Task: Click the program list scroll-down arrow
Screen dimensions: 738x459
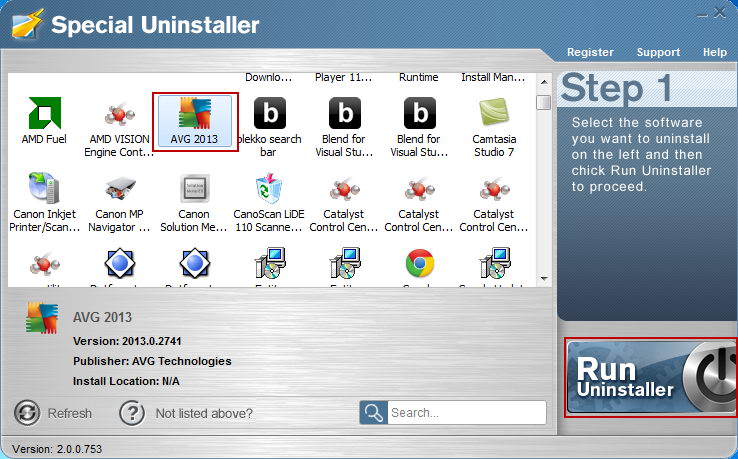Action: 544,279
